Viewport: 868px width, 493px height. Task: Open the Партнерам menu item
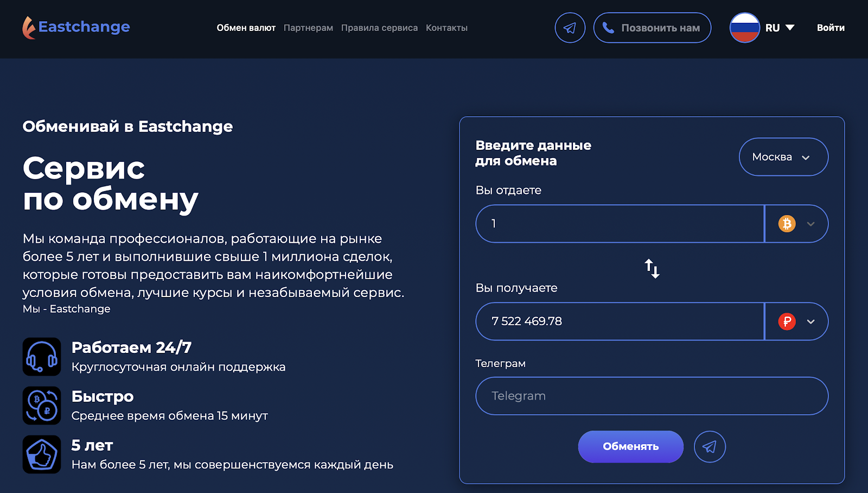[x=308, y=28]
